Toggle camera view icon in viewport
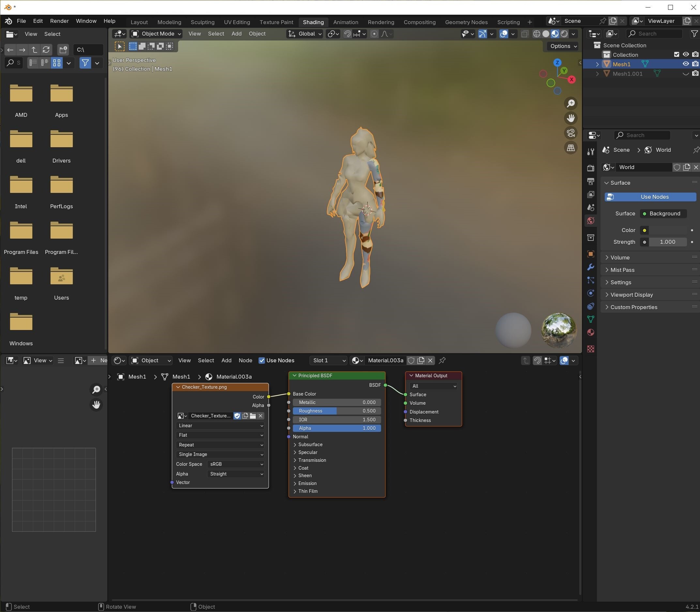 [x=571, y=133]
